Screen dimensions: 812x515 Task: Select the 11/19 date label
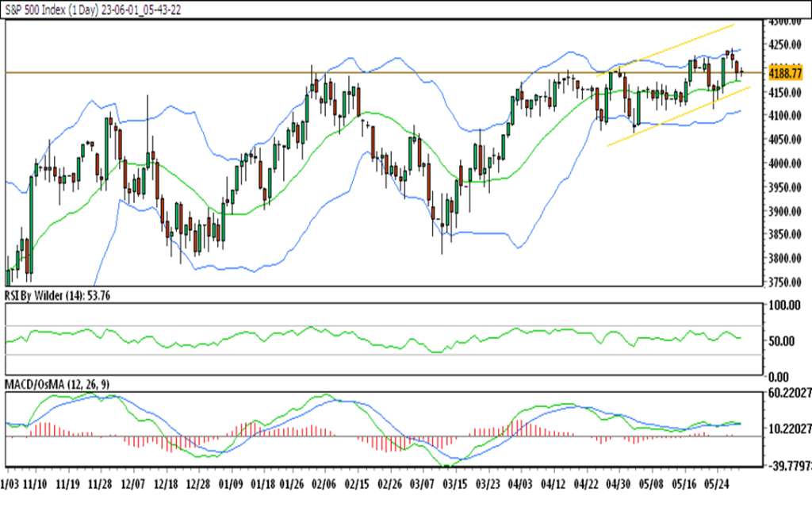coord(68,484)
